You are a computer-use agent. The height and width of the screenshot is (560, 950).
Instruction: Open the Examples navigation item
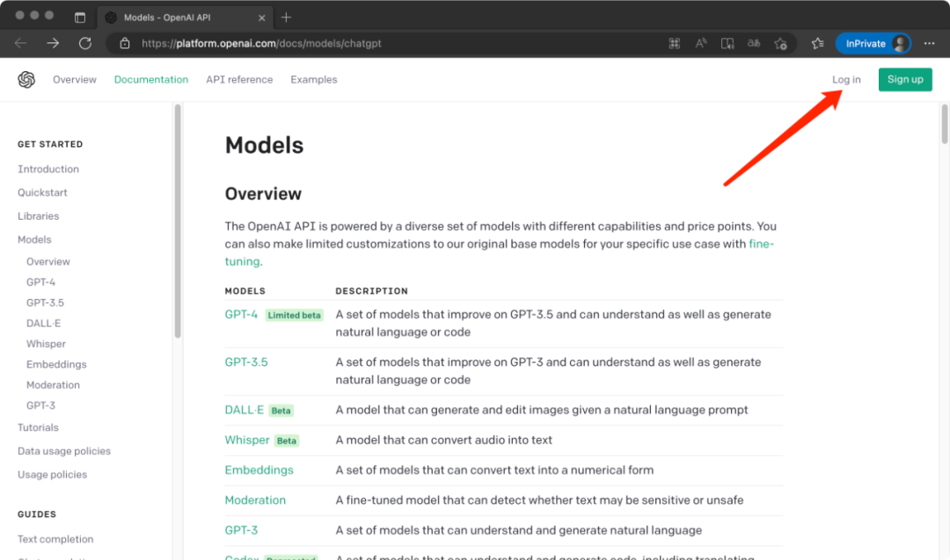314,80
